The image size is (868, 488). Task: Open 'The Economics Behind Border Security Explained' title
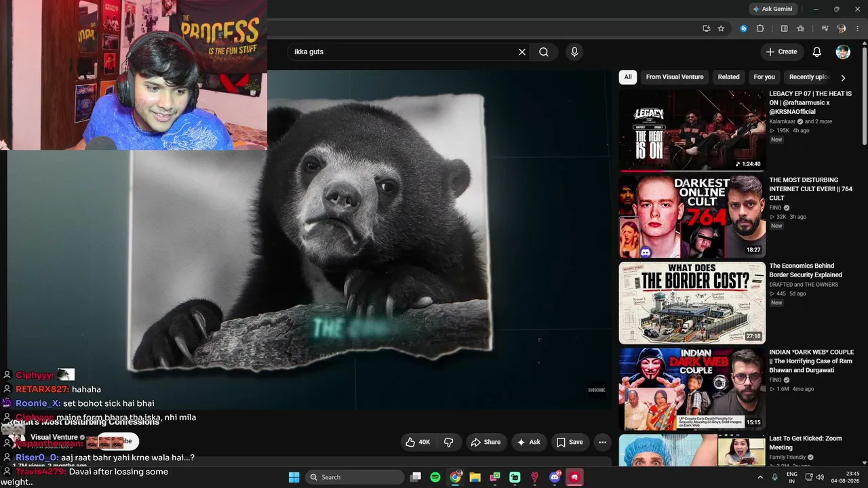(806, 270)
